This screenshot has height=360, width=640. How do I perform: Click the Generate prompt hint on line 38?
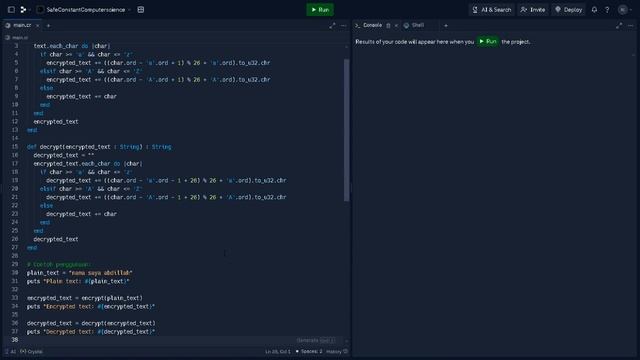tap(316, 340)
